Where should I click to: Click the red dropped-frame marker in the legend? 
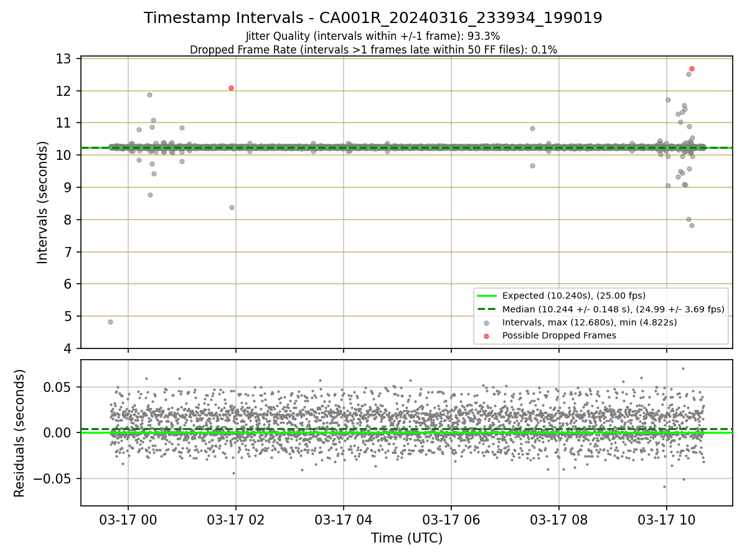click(x=487, y=336)
